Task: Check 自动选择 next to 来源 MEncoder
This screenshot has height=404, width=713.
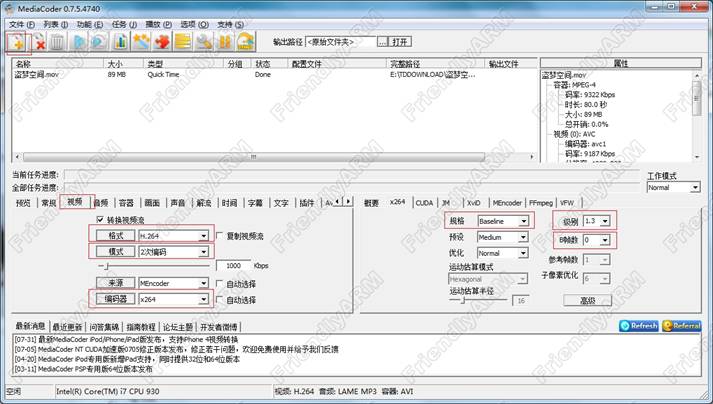Action: pyautogui.click(x=220, y=283)
